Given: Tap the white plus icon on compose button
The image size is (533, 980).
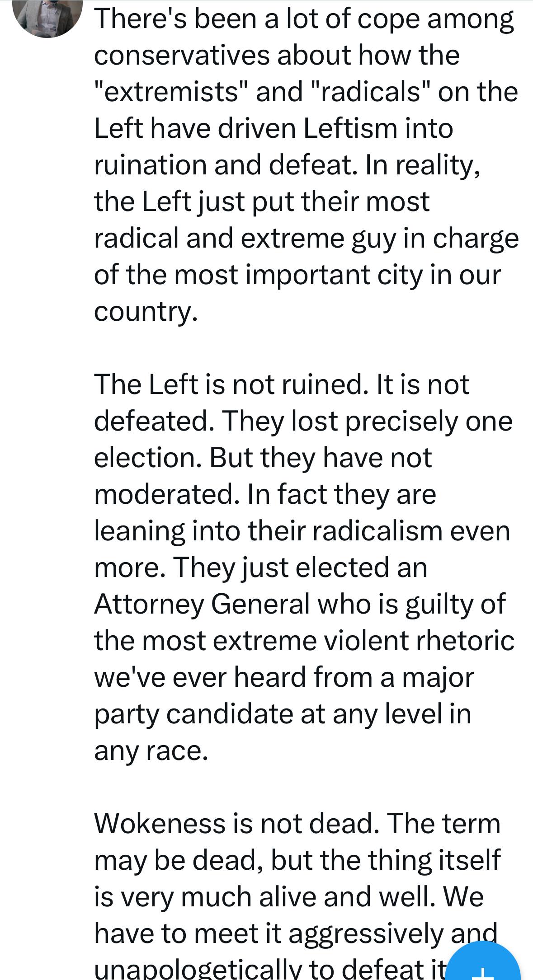Looking at the screenshot, I should (483, 974).
